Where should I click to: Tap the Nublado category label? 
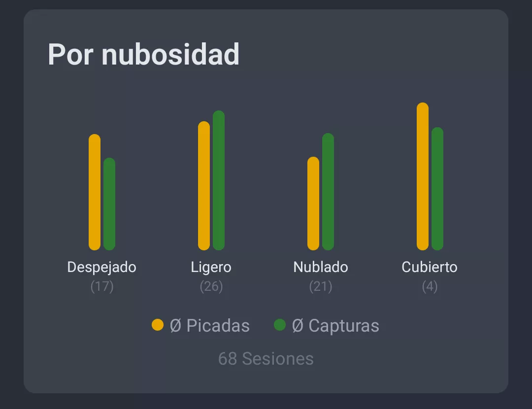click(x=321, y=267)
